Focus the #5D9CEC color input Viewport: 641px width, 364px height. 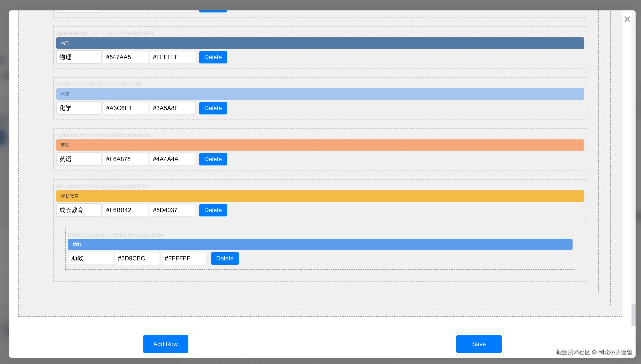pos(137,258)
